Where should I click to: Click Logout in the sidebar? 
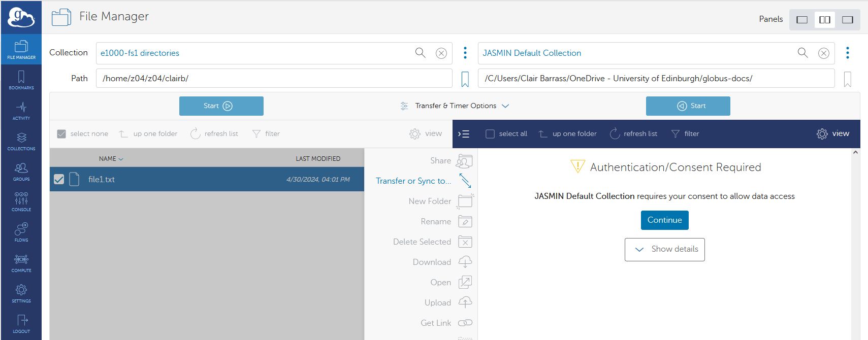(x=21, y=324)
